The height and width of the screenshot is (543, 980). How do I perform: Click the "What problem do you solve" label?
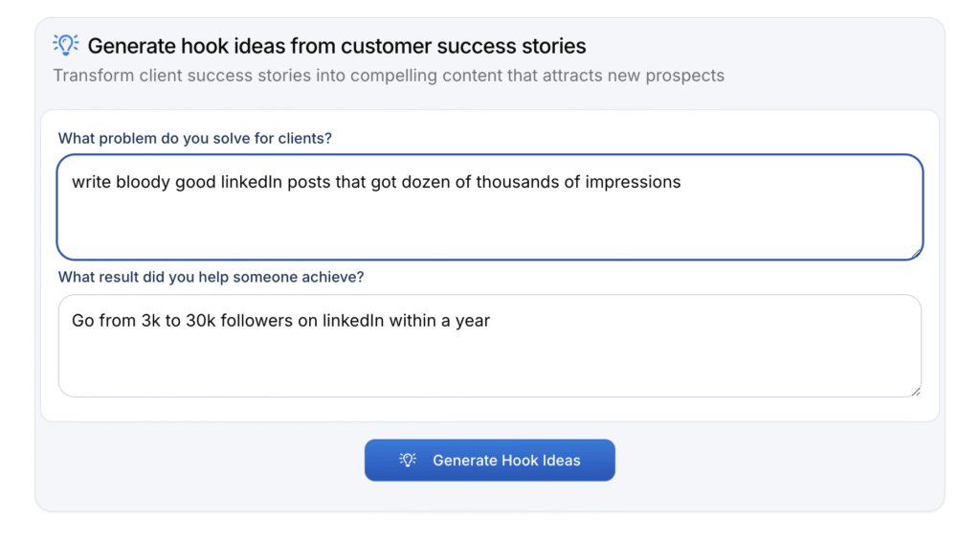tap(194, 138)
